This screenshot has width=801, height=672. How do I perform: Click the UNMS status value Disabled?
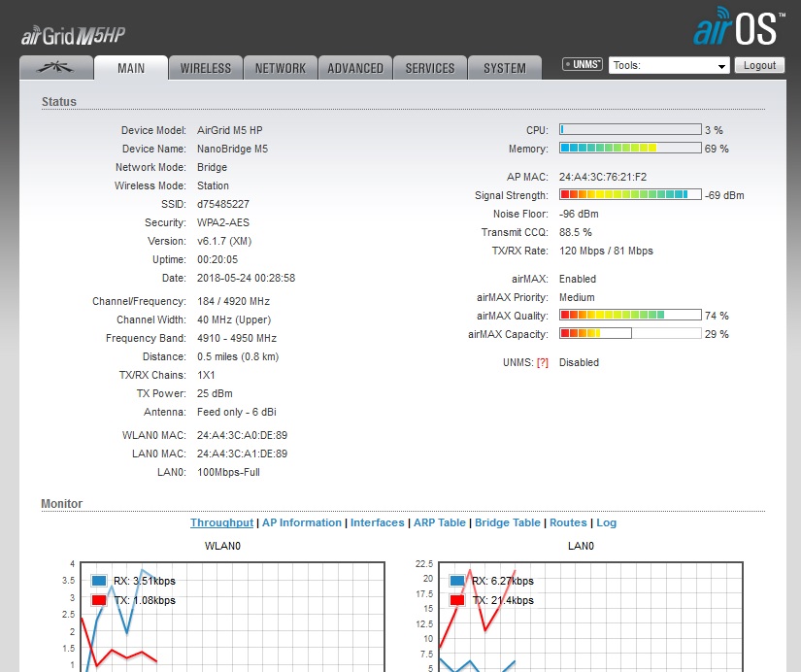click(x=579, y=362)
